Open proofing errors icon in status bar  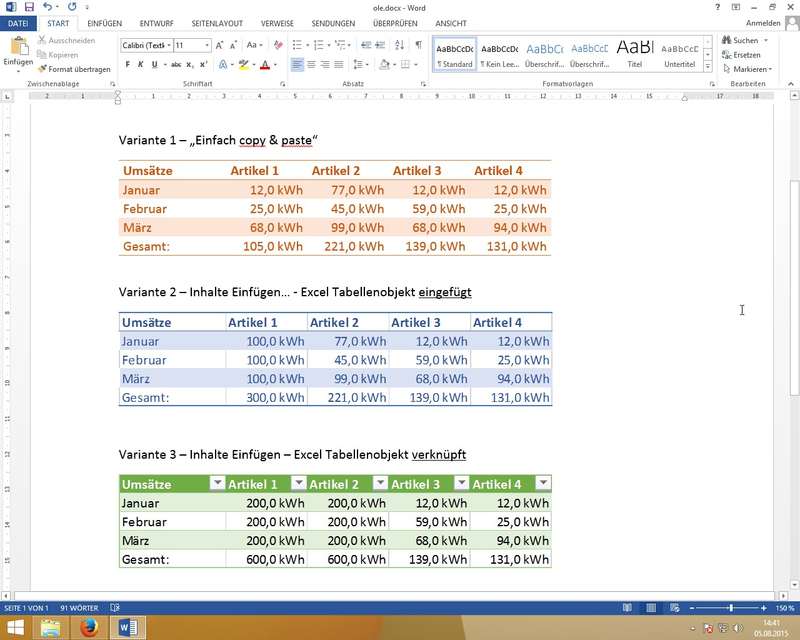pyautogui.click(x=115, y=608)
